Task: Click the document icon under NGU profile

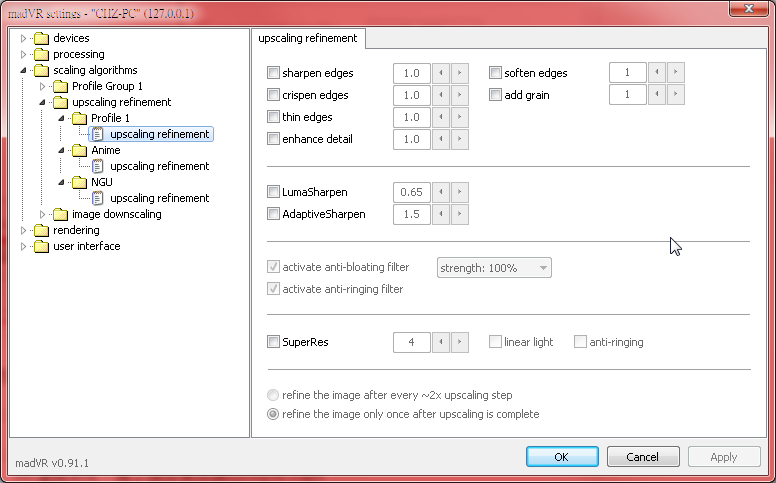Action: pos(98,198)
